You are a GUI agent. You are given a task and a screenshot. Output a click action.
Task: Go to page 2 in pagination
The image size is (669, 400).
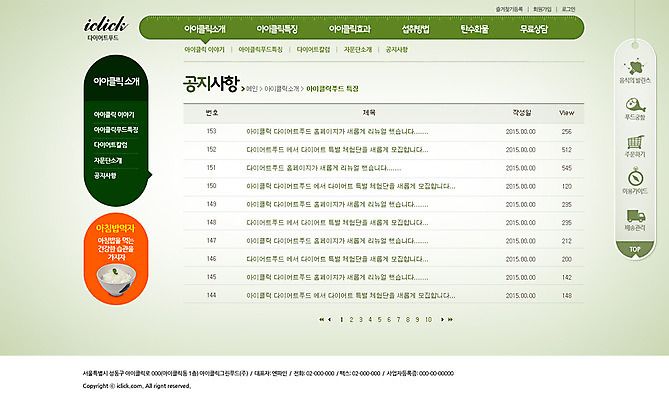(351, 319)
